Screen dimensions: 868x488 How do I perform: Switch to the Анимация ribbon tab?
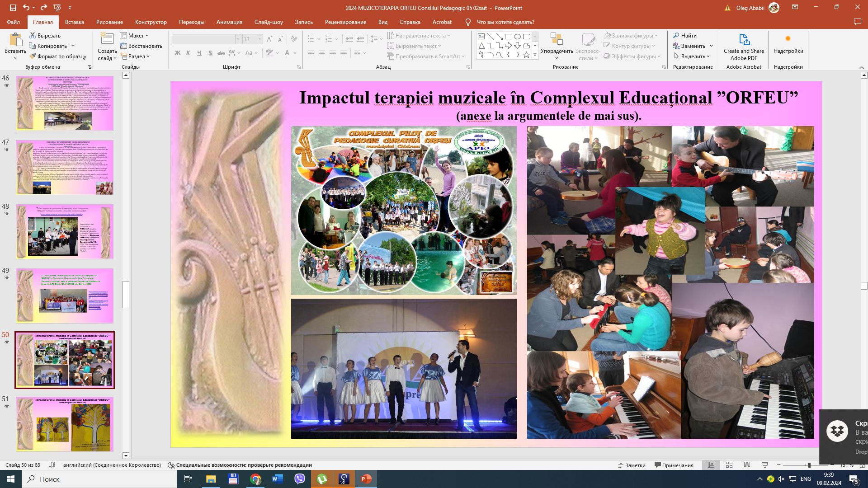click(x=229, y=22)
